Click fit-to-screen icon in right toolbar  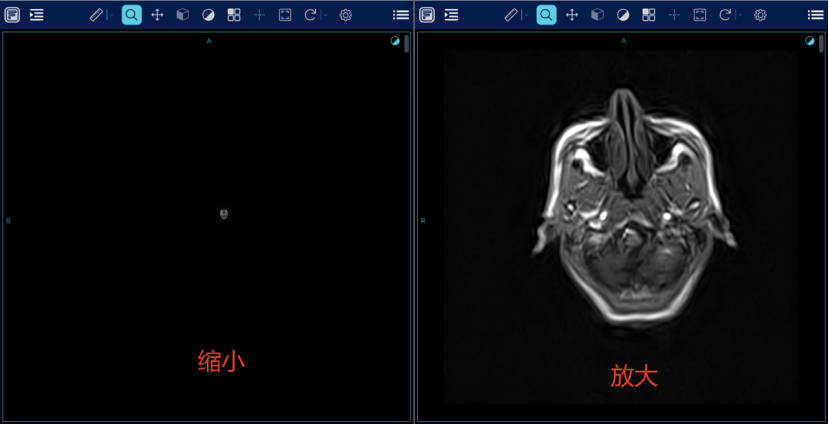point(700,15)
